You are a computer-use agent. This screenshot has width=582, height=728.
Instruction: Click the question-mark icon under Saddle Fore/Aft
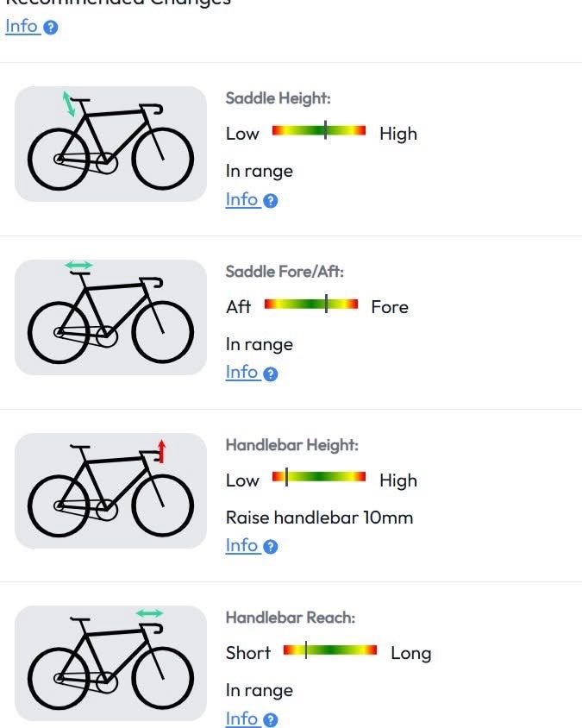click(271, 374)
